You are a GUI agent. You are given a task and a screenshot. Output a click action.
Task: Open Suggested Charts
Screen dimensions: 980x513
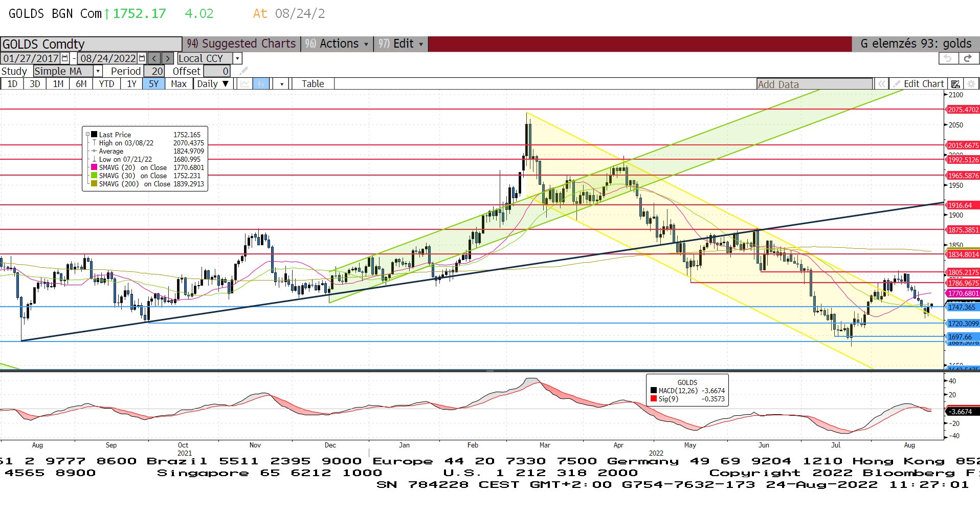241,44
